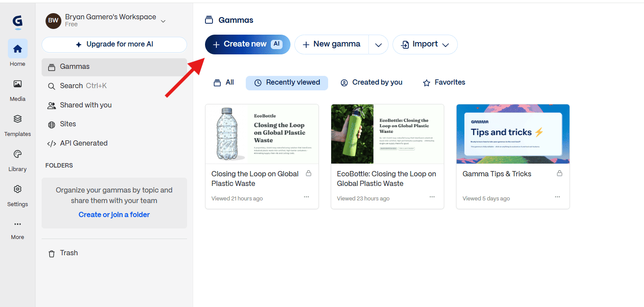Open API Generated section
644x307 pixels.
click(114, 143)
